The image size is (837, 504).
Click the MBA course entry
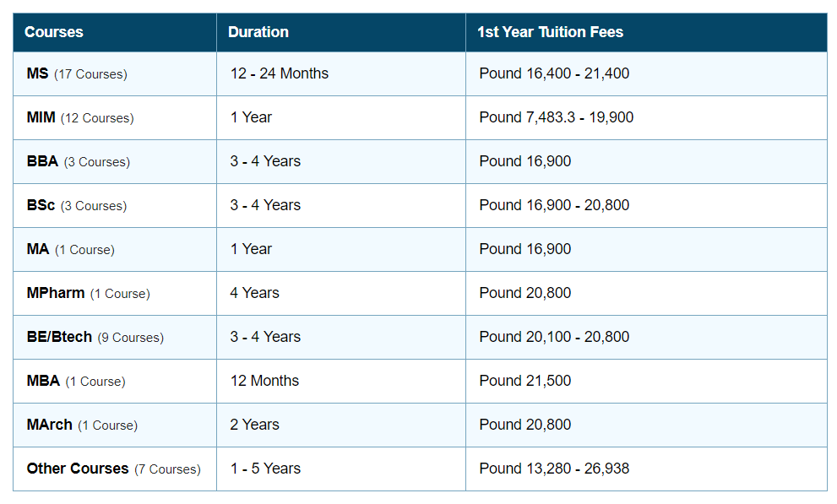point(43,381)
